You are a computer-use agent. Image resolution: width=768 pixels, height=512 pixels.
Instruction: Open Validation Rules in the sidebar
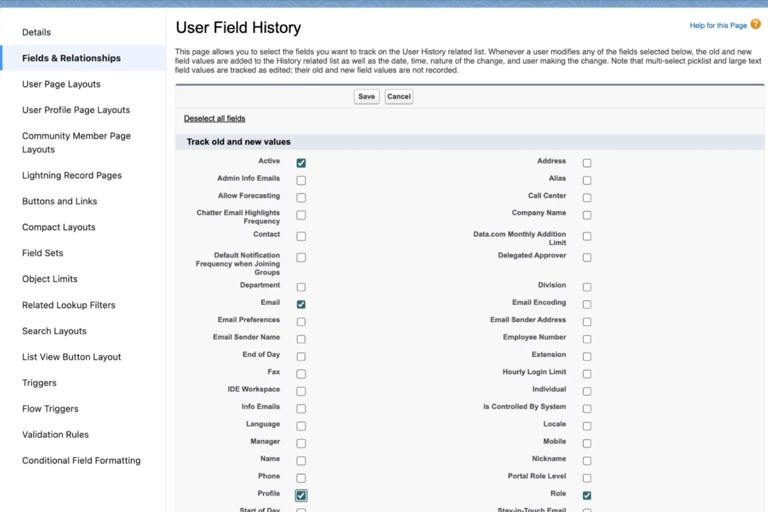(55, 435)
